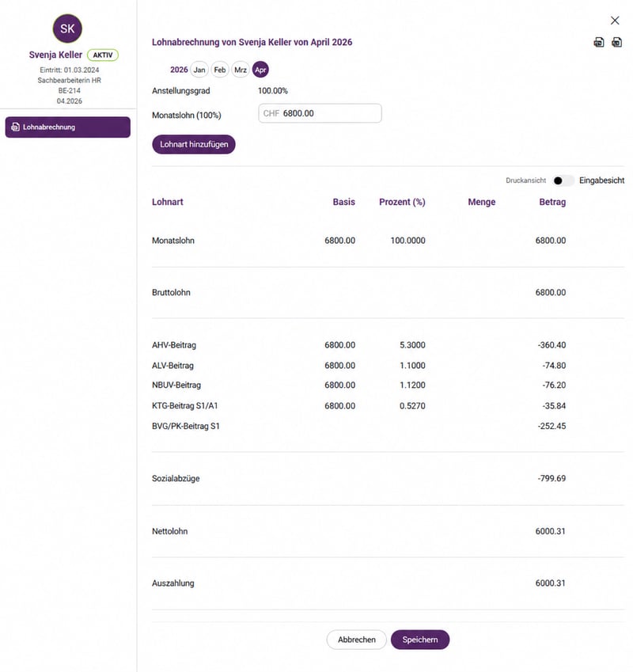Open Lohnabrechnung in the sidebar
This screenshot has width=633, height=672.
point(68,127)
